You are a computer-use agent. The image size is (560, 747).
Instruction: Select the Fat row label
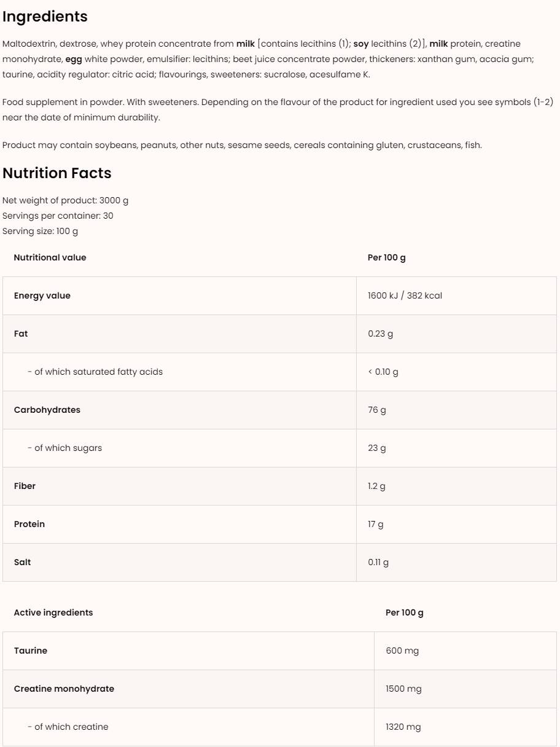pos(21,334)
